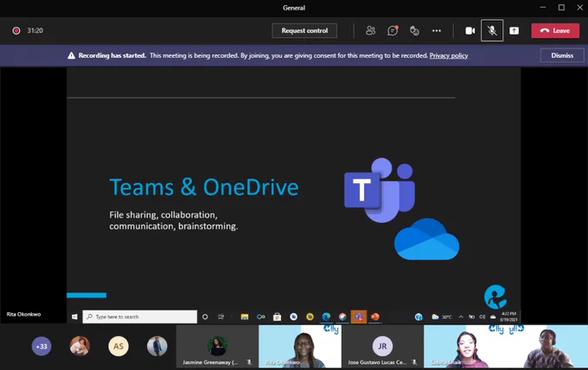
Task: Open Microsoft Store in shared taskbar
Action: coord(277,316)
